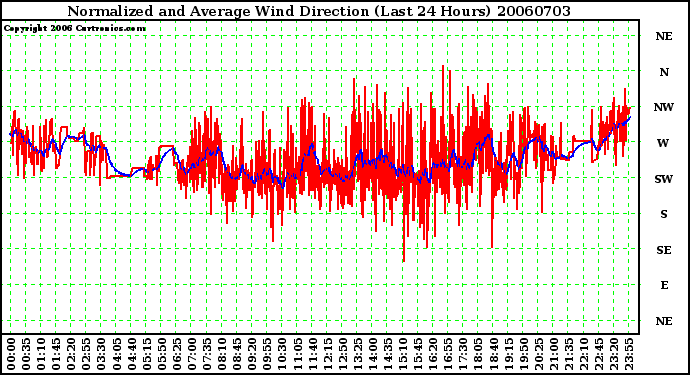690x375 pixels.
Task: Click the 11:40 time axis label
Action: [312, 354]
